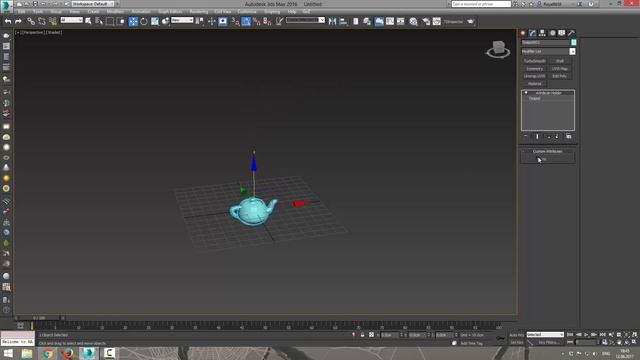Viewport: 640px width, 360px height.
Task: Open the Mirror tool
Action: click(332, 21)
